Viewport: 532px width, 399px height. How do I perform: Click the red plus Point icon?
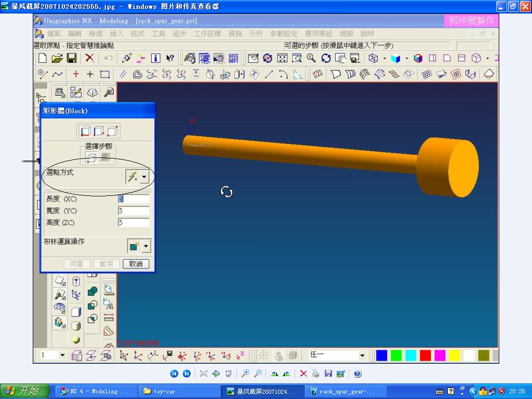click(76, 74)
